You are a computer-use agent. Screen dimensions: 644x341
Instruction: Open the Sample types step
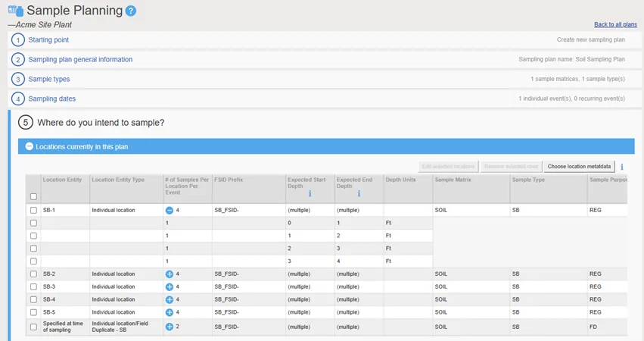point(49,79)
